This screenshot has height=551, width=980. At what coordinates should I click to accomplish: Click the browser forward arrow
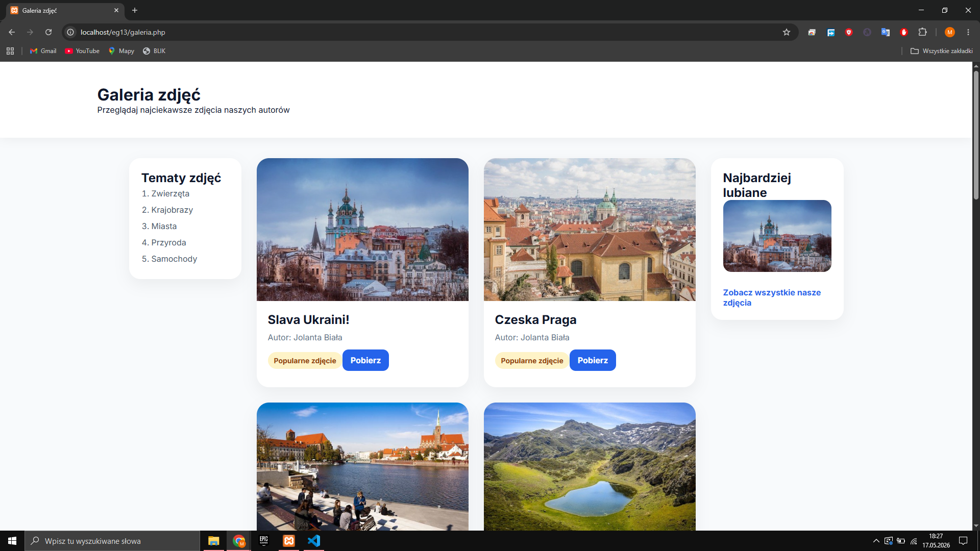(30, 32)
